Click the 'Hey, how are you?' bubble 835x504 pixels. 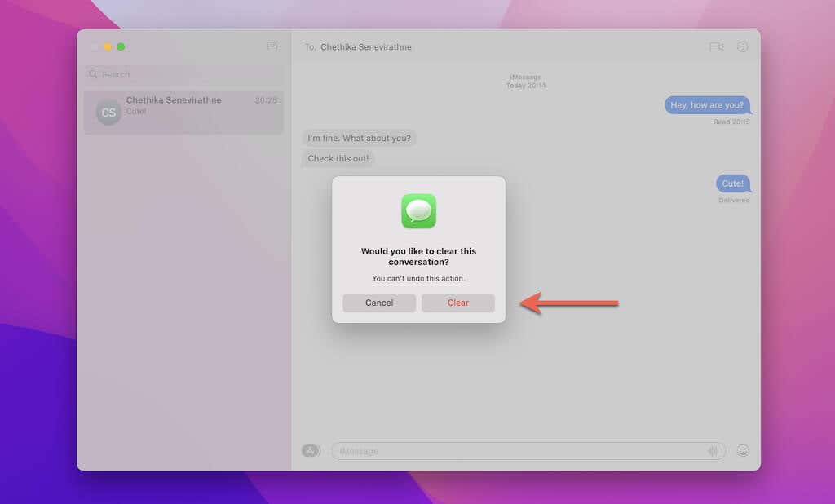point(707,105)
